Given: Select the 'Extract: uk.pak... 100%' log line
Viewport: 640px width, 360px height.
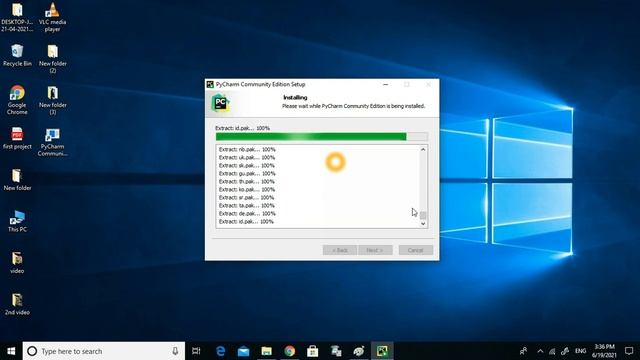Looking at the screenshot, I should [x=247, y=158].
